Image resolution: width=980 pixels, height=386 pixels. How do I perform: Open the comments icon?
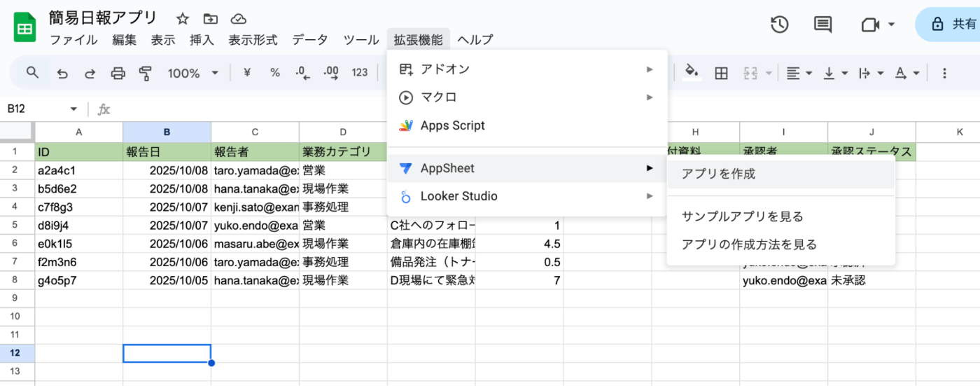coord(822,25)
